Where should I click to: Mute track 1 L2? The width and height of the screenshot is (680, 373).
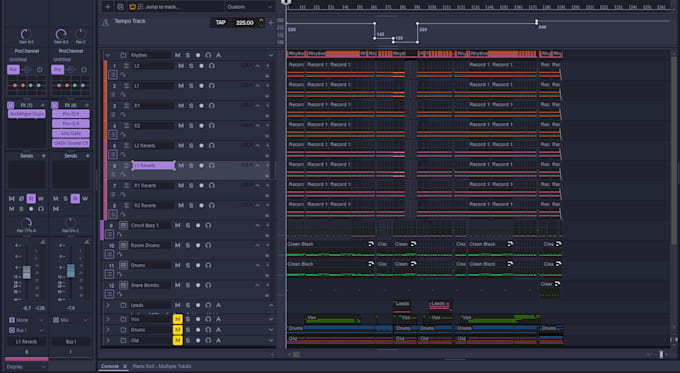point(181,66)
